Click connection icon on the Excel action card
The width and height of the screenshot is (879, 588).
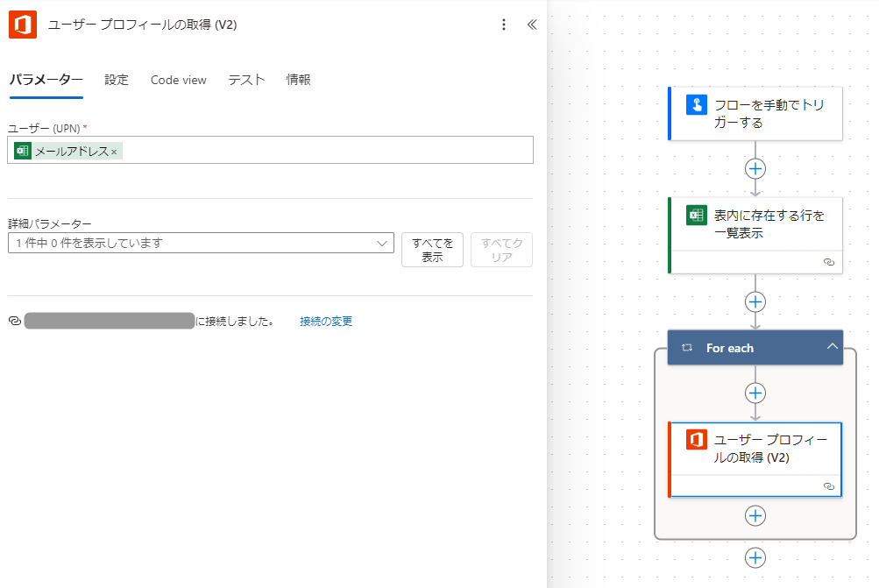(x=829, y=262)
